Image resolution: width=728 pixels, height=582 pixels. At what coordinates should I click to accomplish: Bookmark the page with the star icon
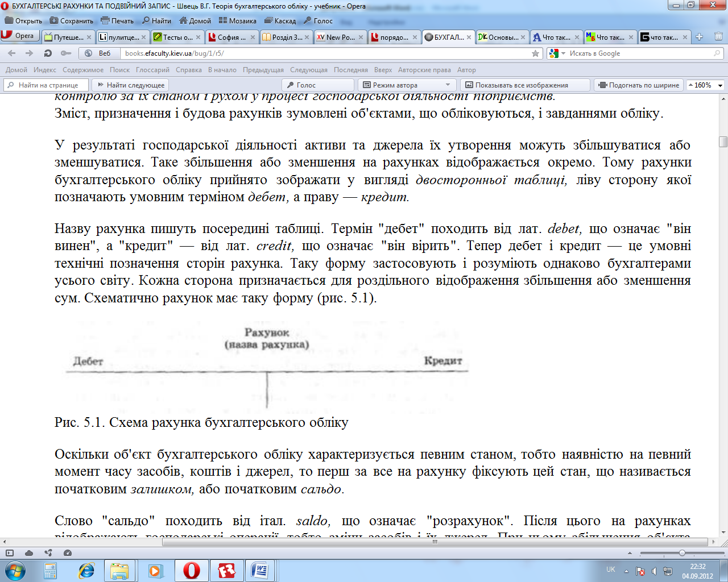[x=535, y=53]
